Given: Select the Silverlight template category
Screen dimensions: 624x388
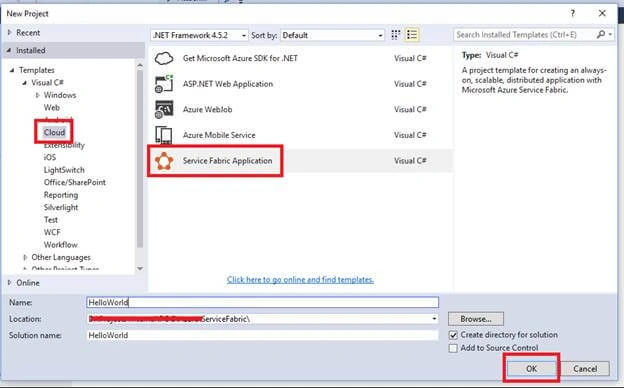Looking at the screenshot, I should tap(61, 207).
